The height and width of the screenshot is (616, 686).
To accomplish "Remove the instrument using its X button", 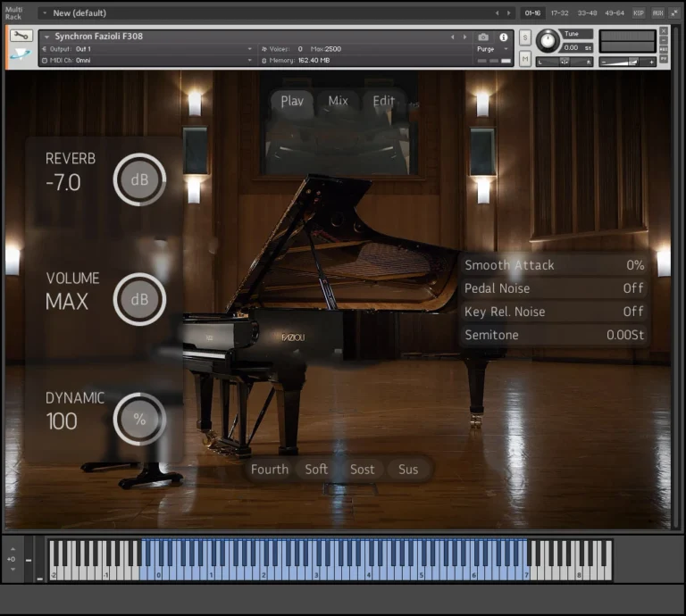I will click(x=665, y=31).
